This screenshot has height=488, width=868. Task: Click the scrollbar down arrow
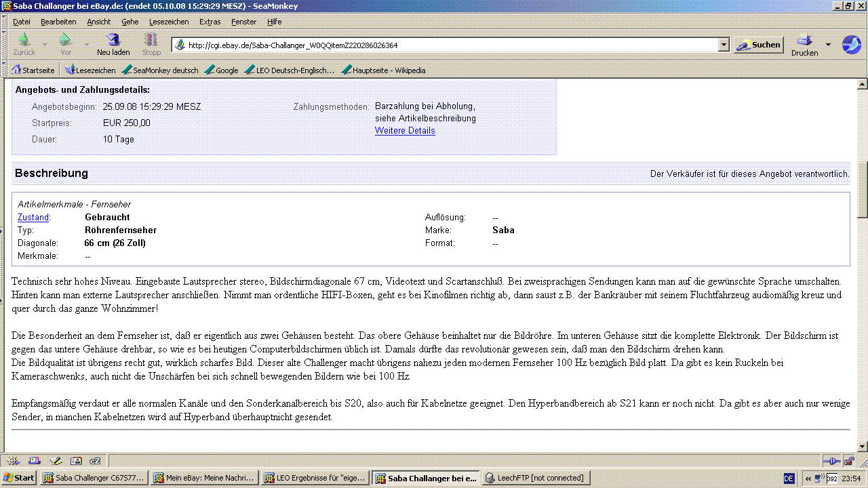click(863, 447)
